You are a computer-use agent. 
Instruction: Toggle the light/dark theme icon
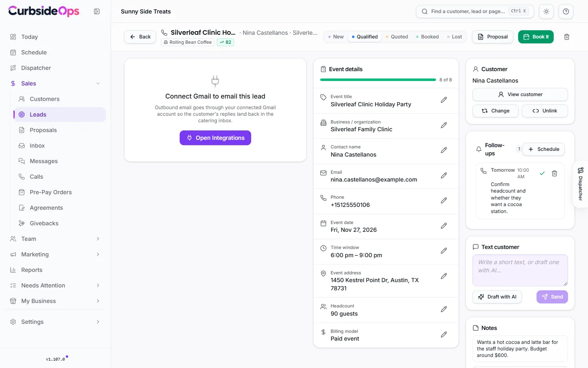546,11
